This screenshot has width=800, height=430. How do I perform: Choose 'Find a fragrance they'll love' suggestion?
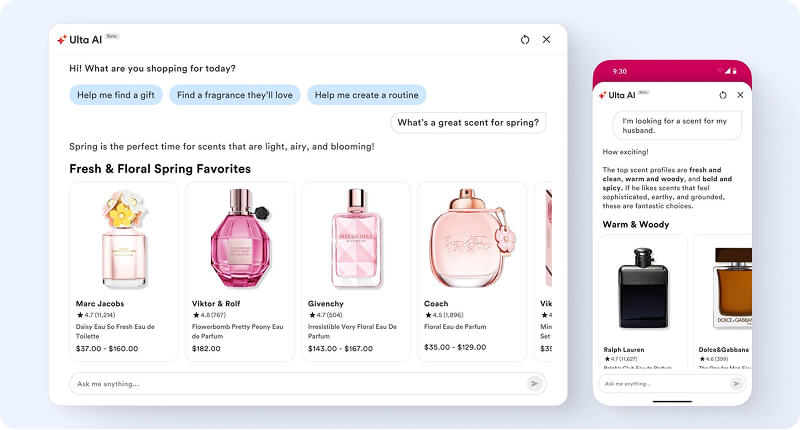point(235,95)
